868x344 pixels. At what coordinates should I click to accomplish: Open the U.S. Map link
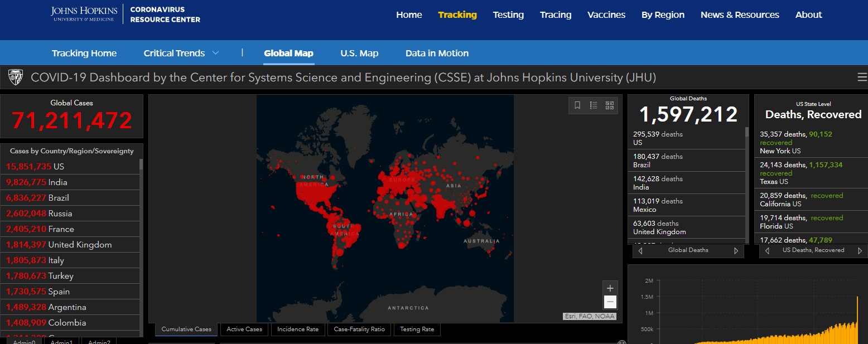click(359, 54)
